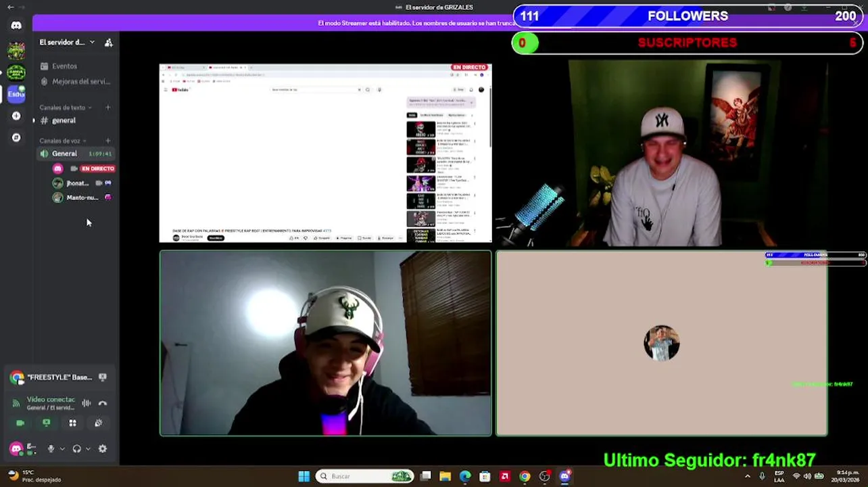Open Discover servers compass icon

[16, 137]
